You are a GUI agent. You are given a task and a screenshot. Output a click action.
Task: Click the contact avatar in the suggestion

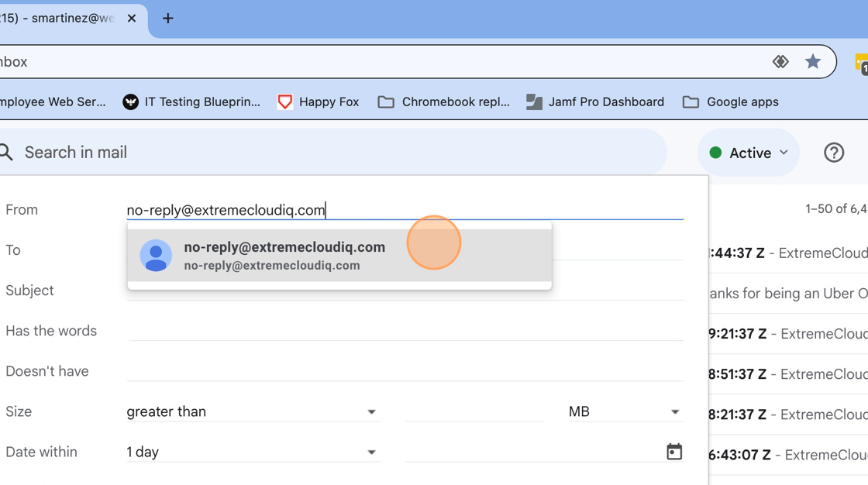tap(156, 255)
